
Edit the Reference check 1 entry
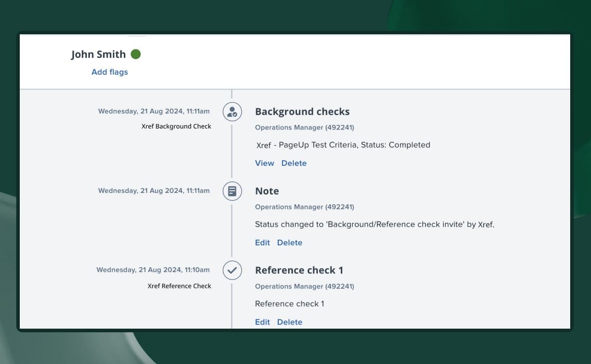[262, 322]
